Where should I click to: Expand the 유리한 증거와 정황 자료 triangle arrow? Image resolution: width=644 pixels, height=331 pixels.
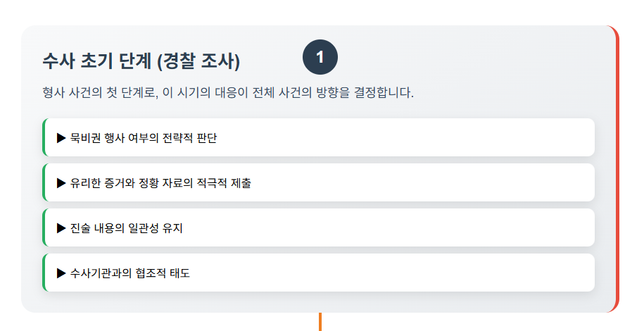coord(61,183)
